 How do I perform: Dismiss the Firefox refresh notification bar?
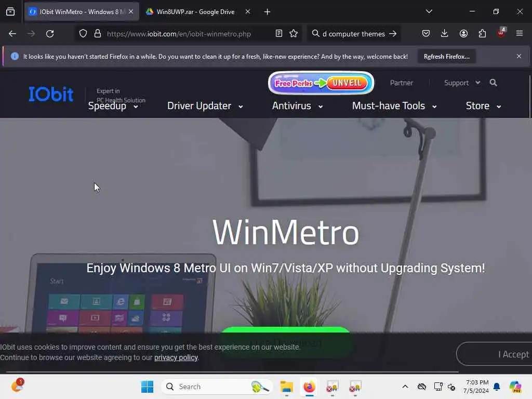pyautogui.click(x=519, y=56)
